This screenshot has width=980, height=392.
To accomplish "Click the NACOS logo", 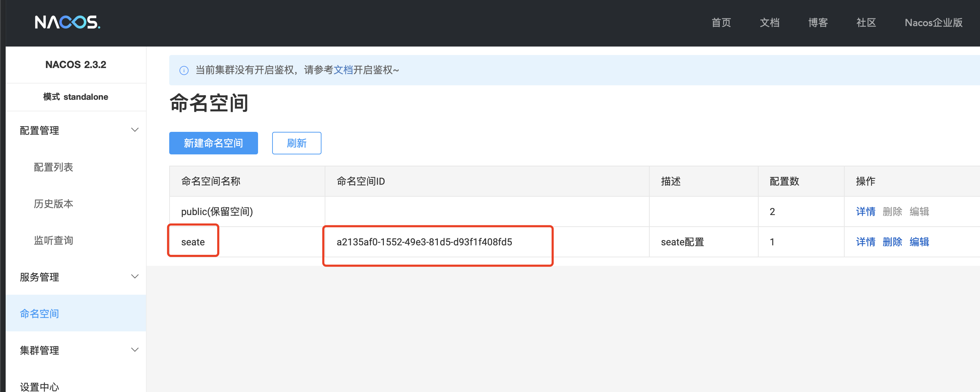I will [67, 23].
